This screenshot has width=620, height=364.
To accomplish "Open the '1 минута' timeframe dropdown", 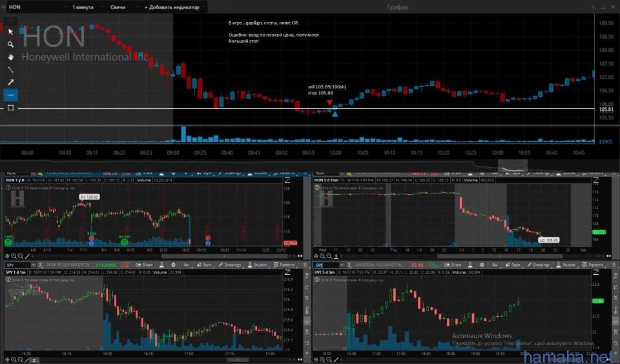I will [88, 7].
